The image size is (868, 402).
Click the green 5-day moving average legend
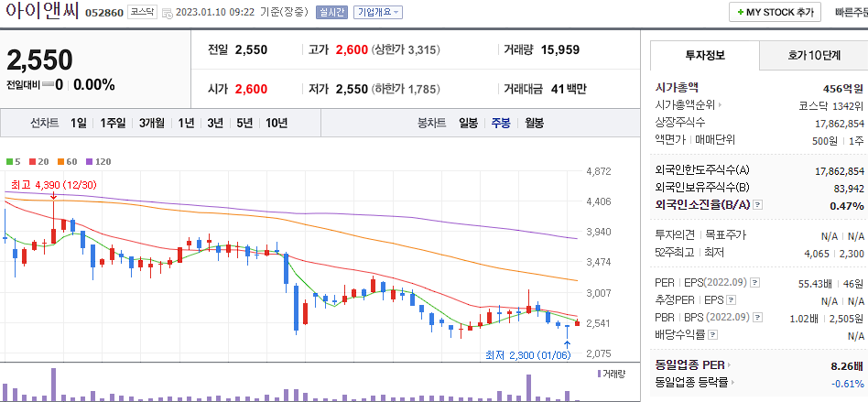click(14, 162)
